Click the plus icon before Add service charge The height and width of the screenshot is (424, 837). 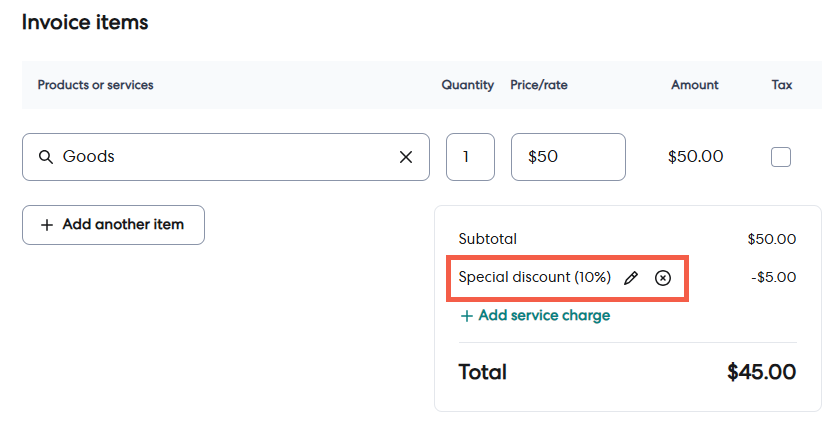(x=466, y=316)
